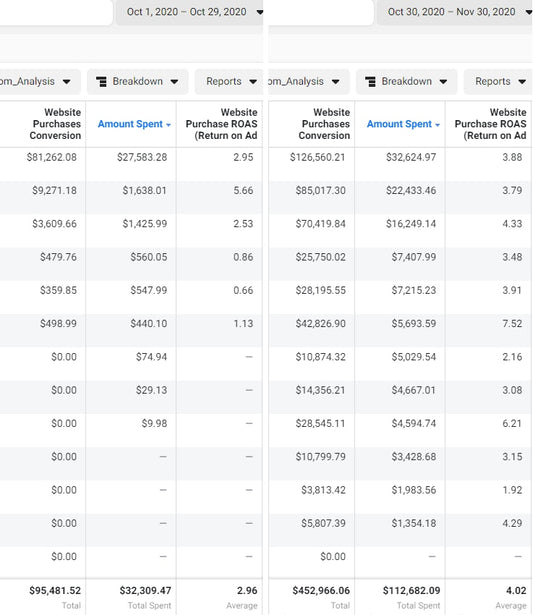Select the $3,609.66 conversion value
Screen dimensions: 533x615
point(55,224)
